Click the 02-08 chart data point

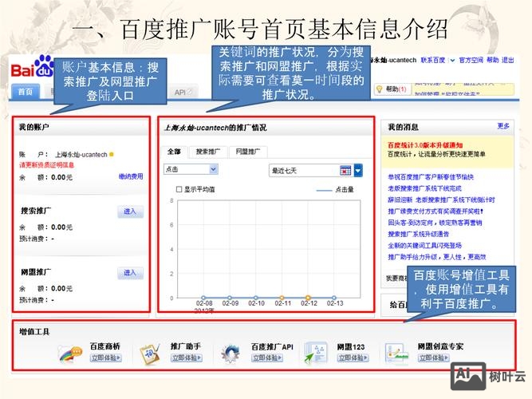click(203, 298)
